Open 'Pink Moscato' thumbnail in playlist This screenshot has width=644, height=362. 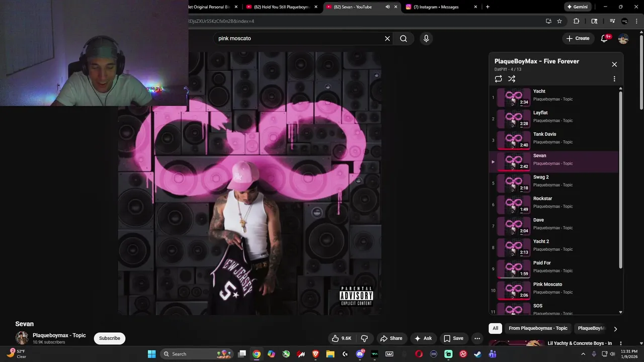[514, 291]
